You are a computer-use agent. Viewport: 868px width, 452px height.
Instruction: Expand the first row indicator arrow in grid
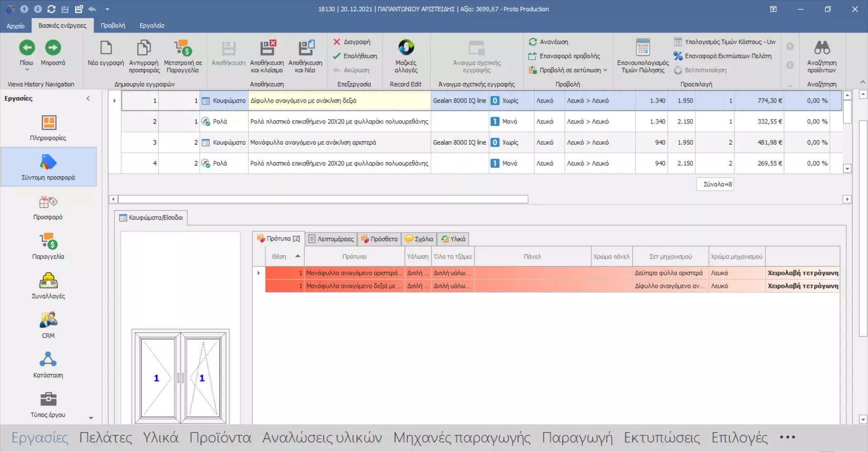[114, 101]
